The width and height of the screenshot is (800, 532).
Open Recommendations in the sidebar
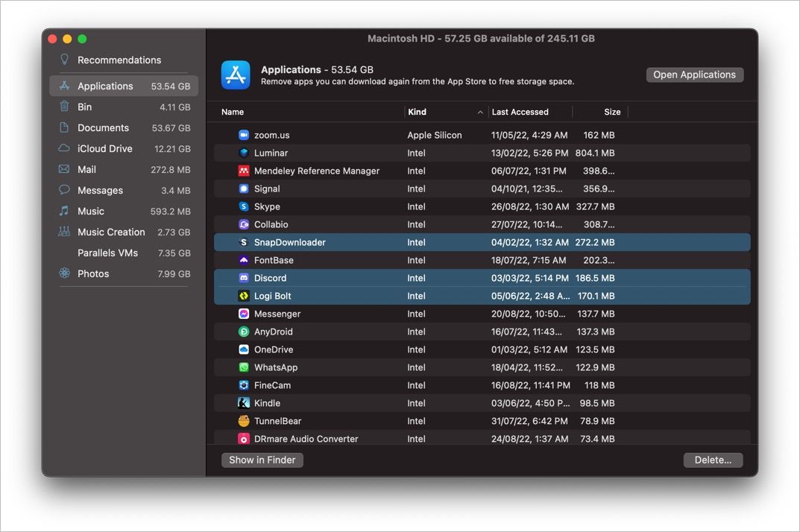pos(119,60)
